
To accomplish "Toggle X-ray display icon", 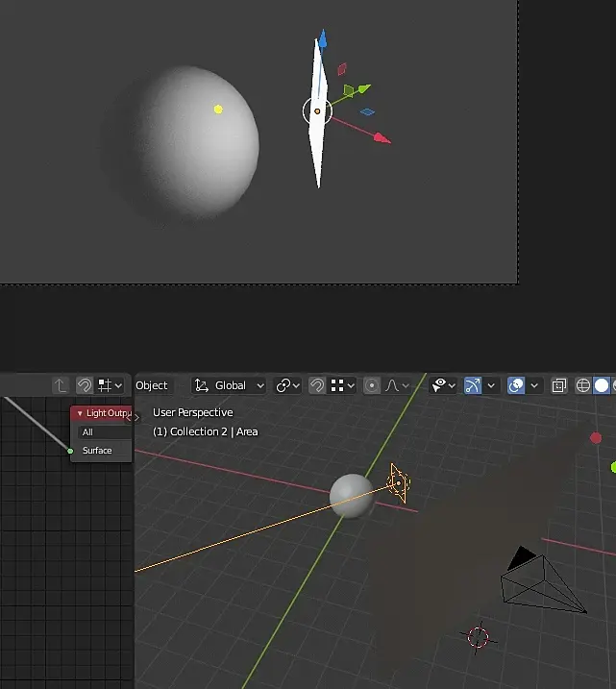I will click(x=559, y=385).
